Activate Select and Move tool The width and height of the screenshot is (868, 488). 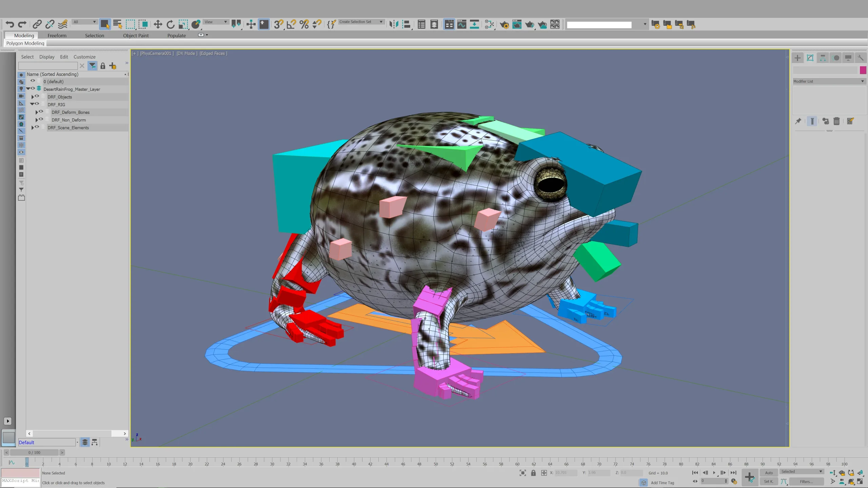tap(158, 24)
